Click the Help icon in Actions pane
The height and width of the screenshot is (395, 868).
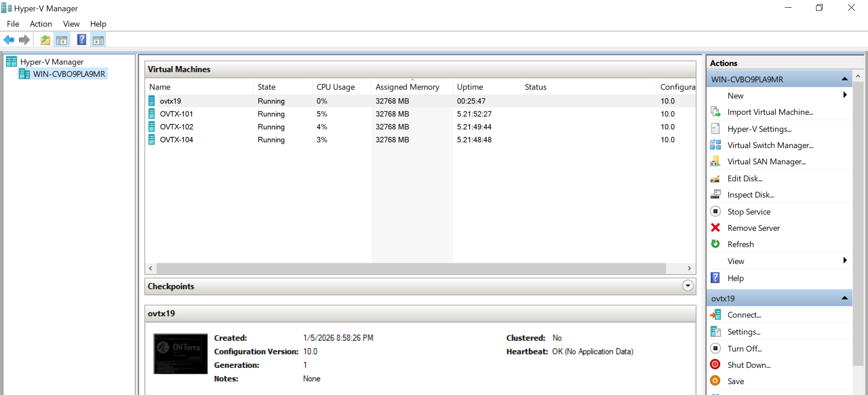click(715, 277)
